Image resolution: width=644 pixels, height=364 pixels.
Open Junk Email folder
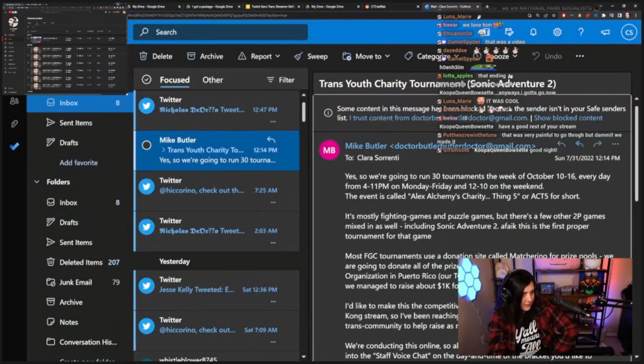pyautogui.click(x=80, y=282)
